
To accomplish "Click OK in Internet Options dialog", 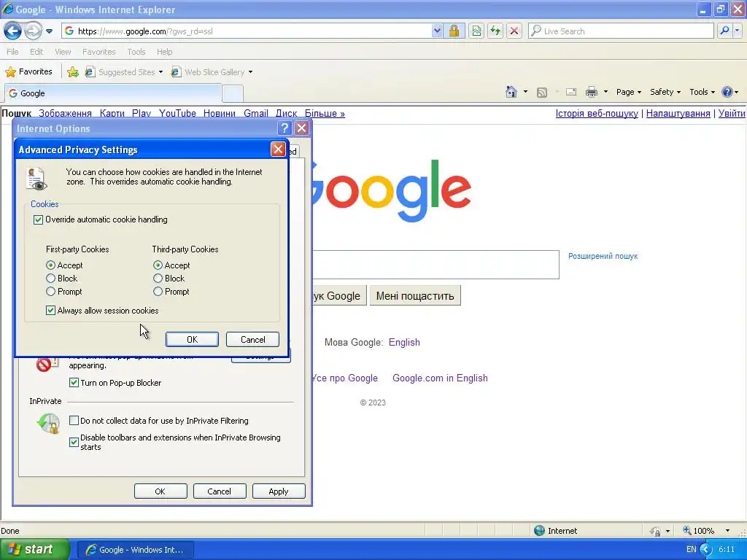I will point(160,491).
